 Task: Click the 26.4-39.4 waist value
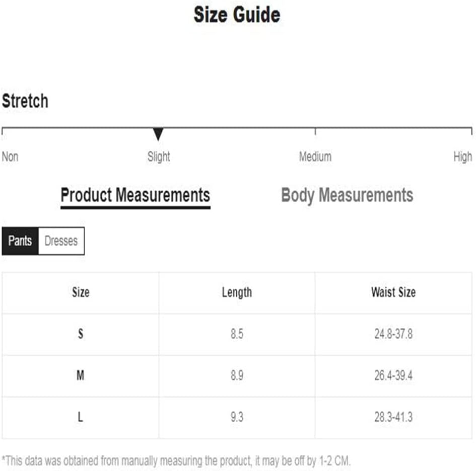click(393, 375)
